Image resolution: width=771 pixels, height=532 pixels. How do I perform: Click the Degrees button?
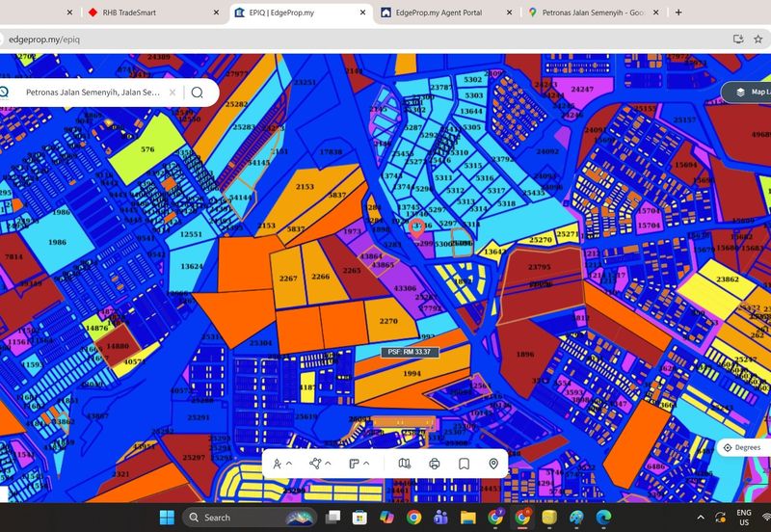(743, 447)
